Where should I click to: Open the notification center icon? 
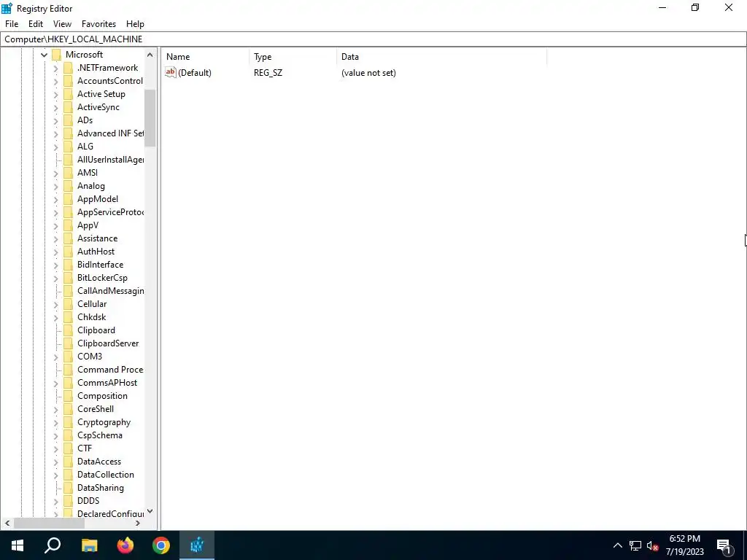coord(724,545)
